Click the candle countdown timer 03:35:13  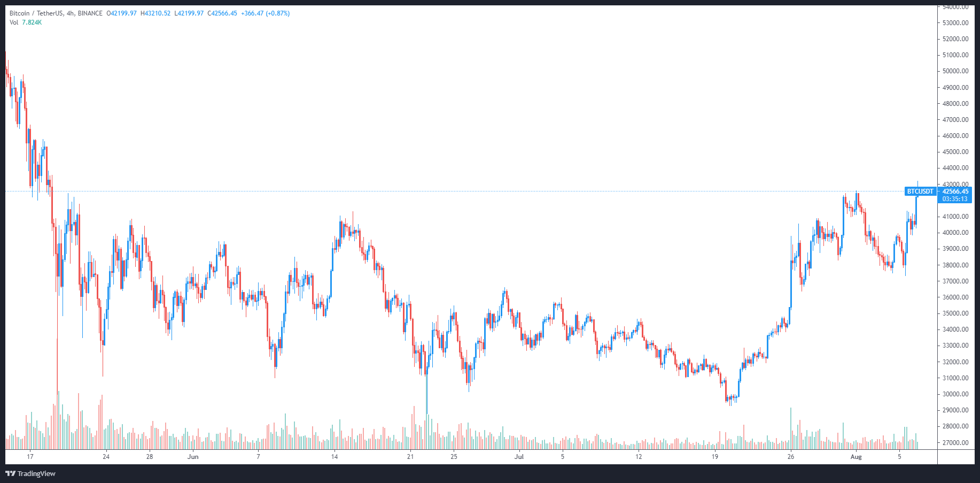coord(955,199)
